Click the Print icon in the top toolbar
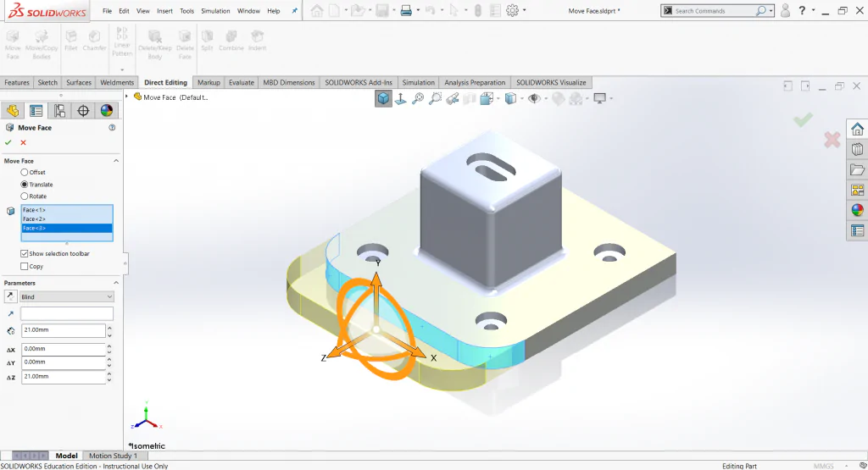 (406, 10)
